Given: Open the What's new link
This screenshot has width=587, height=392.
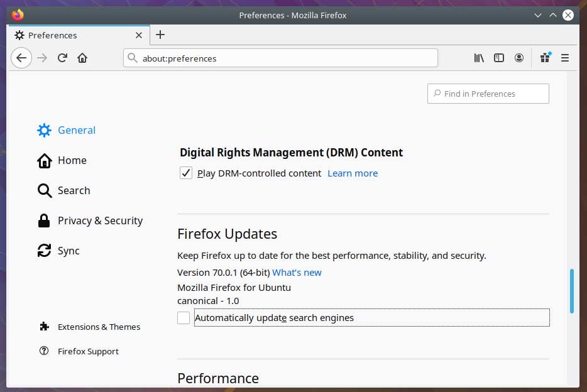Looking at the screenshot, I should point(297,272).
